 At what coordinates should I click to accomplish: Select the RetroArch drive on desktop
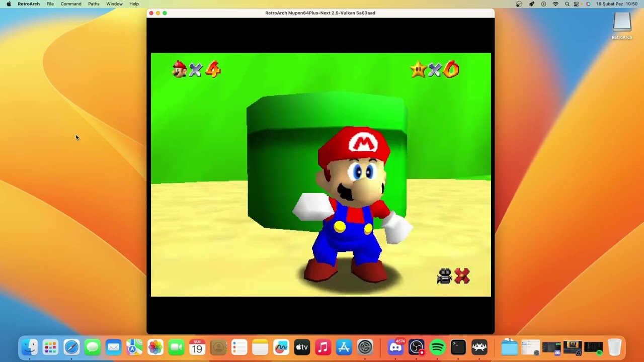pos(622,26)
